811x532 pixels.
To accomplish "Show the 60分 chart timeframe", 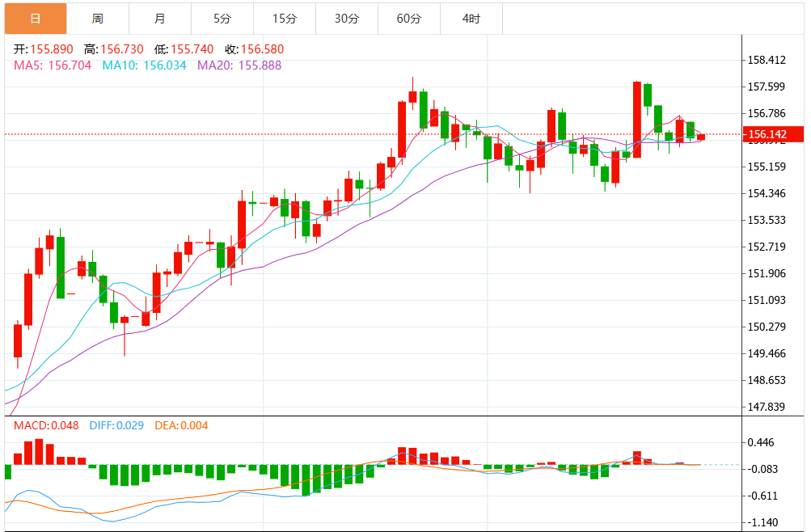I will point(409,18).
